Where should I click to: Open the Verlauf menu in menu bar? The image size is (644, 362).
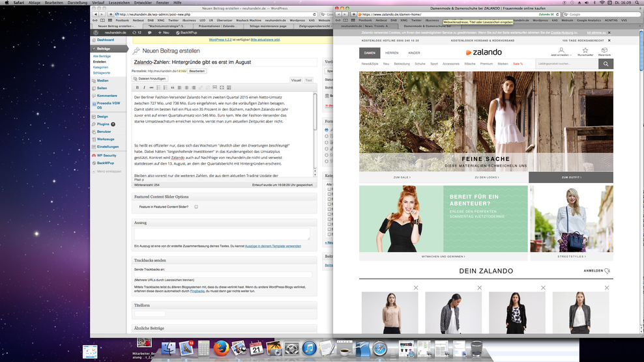(98, 3)
